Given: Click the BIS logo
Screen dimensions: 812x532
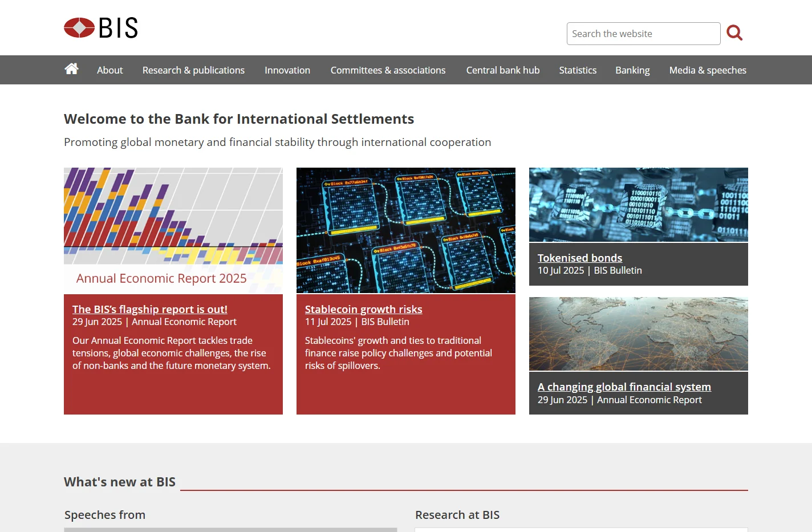Looking at the screenshot, I should point(101,27).
